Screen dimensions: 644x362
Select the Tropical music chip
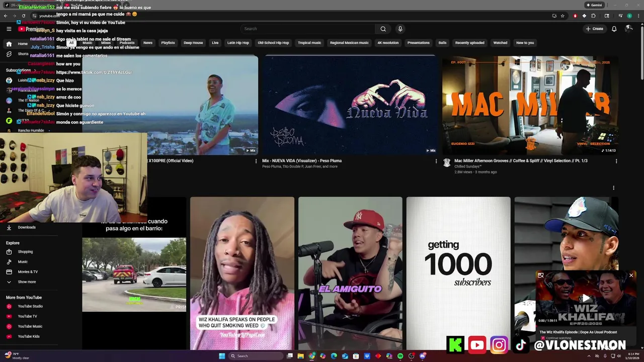[x=309, y=43]
